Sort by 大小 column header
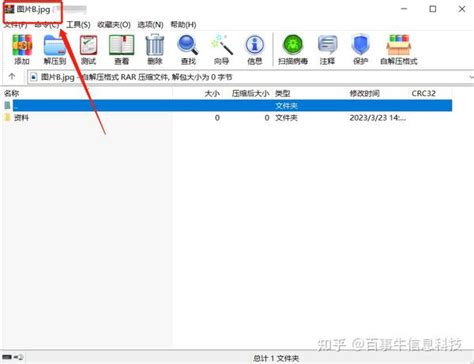This screenshot has height=364, width=474. point(212,93)
